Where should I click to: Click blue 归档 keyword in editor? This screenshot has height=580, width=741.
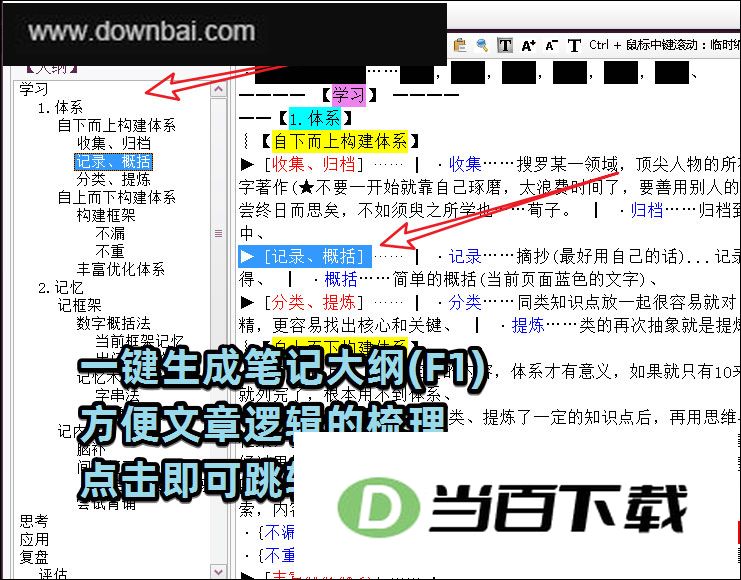tap(647, 210)
